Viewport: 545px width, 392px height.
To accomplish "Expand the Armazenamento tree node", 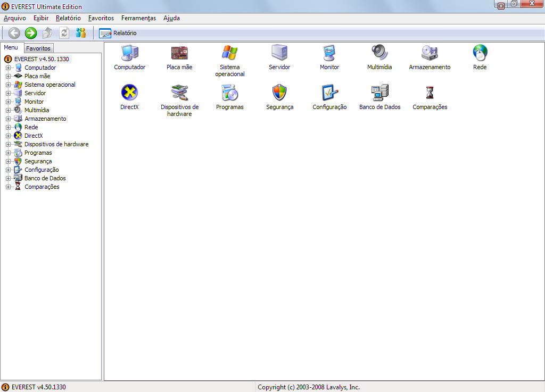I will (x=8, y=119).
